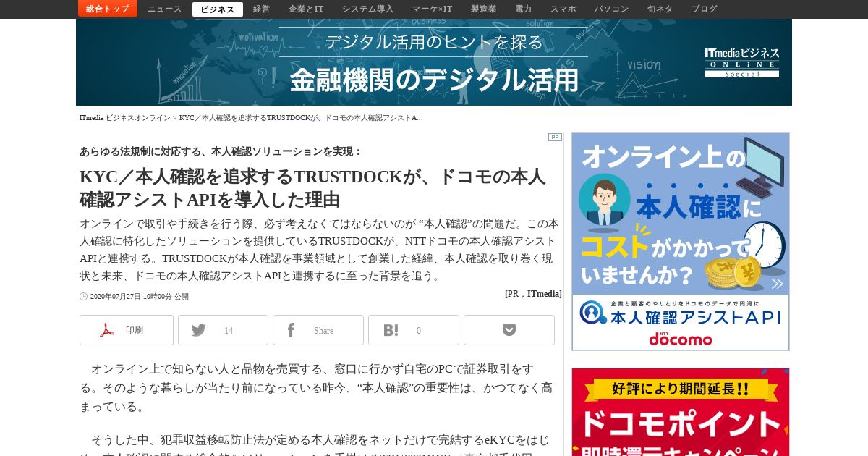This screenshot has height=456, width=868.
Task: Open the ブログ menu item
Action: click(705, 9)
